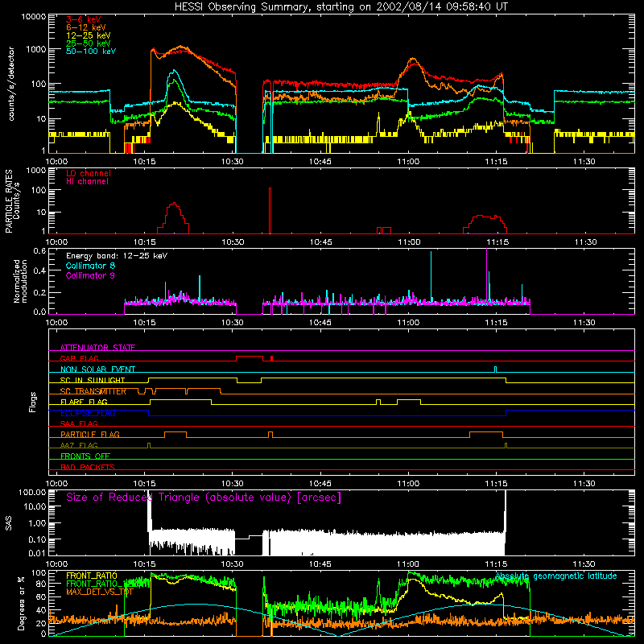Select the orange MAX_DET_VS_TOT legend entry
This screenshot has height=644, width=644.
(100, 592)
